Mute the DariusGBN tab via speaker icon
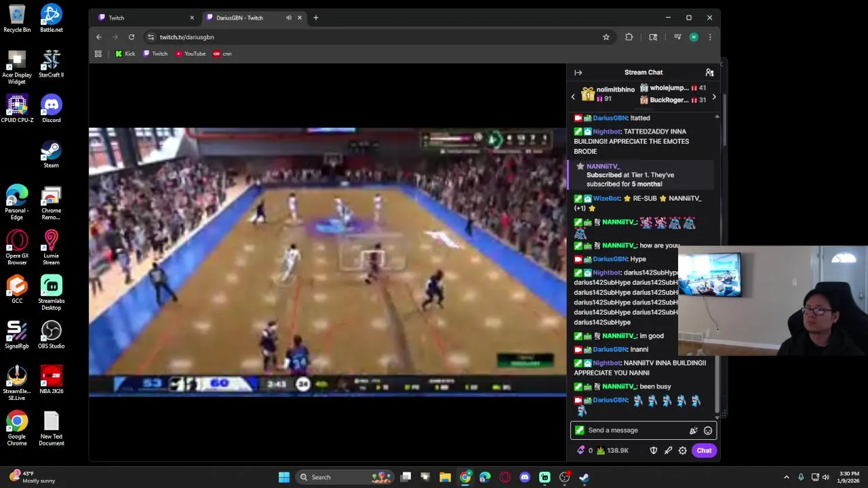 pos(288,18)
